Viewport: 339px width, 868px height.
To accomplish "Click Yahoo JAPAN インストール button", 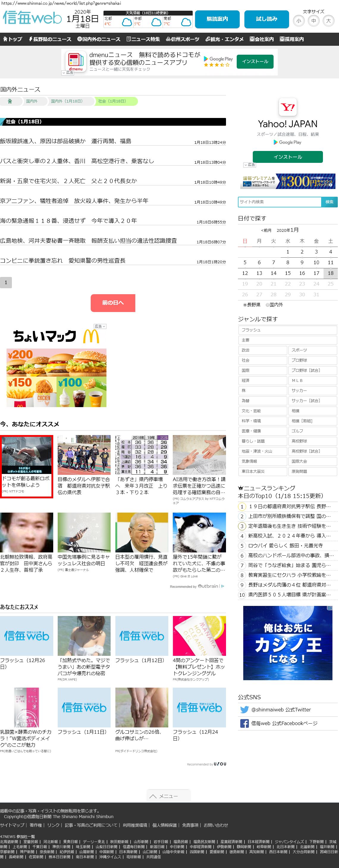I will (288, 157).
